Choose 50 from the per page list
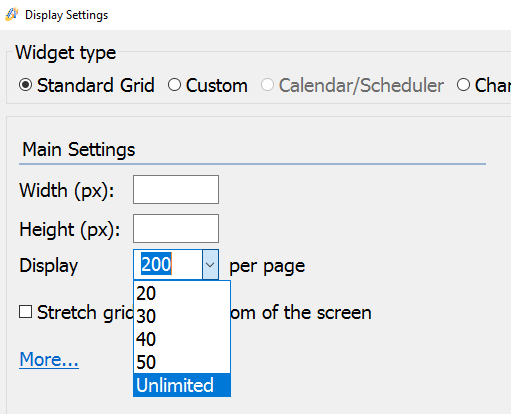 pyautogui.click(x=182, y=362)
